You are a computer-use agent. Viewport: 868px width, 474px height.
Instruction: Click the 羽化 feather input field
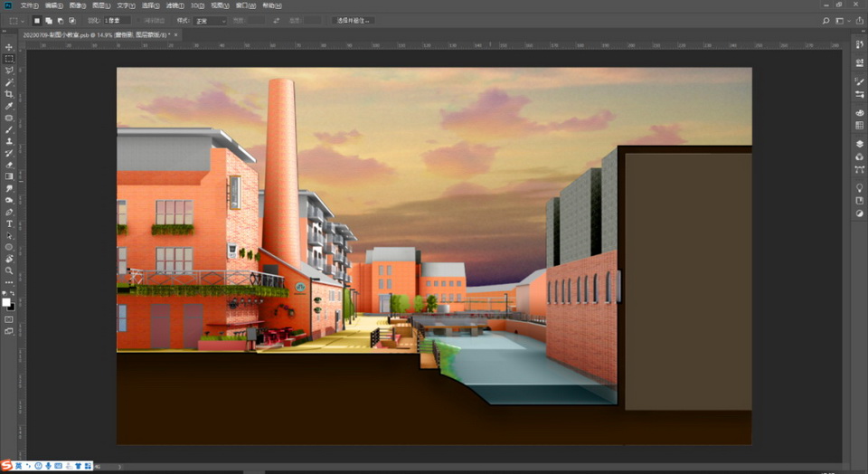[x=117, y=20]
